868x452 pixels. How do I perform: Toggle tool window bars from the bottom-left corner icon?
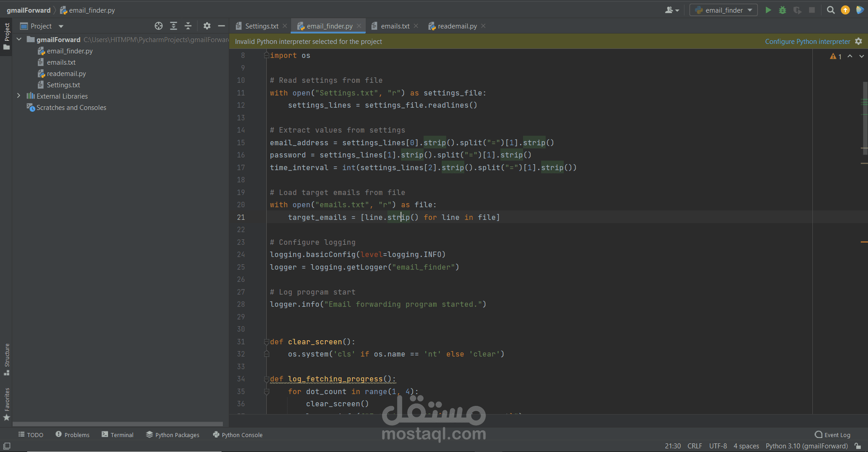(7, 446)
